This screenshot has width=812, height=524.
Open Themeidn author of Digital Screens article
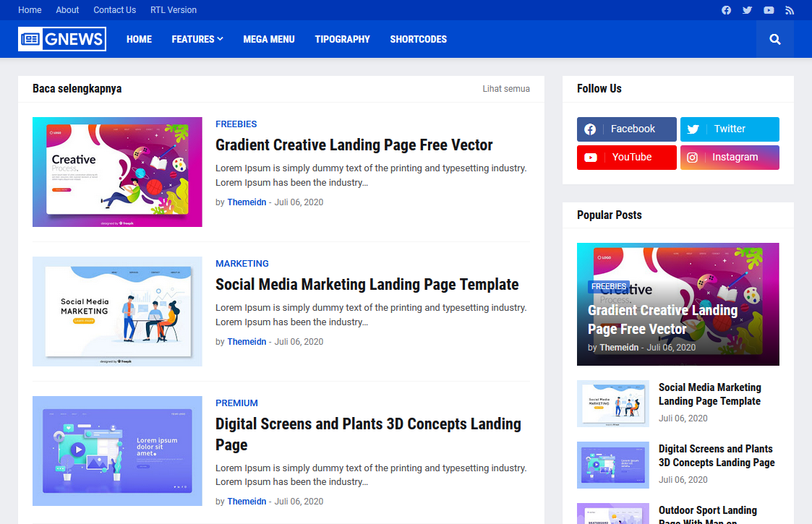(x=247, y=501)
